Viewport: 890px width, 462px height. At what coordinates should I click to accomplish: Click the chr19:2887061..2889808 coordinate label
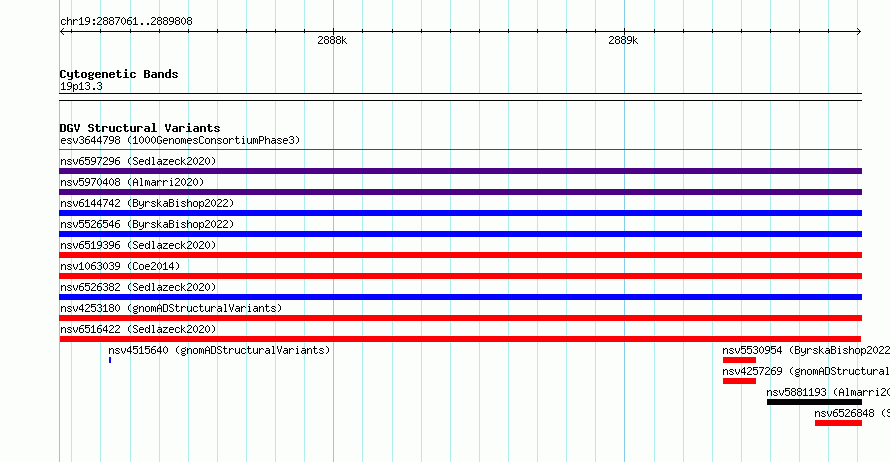126,22
